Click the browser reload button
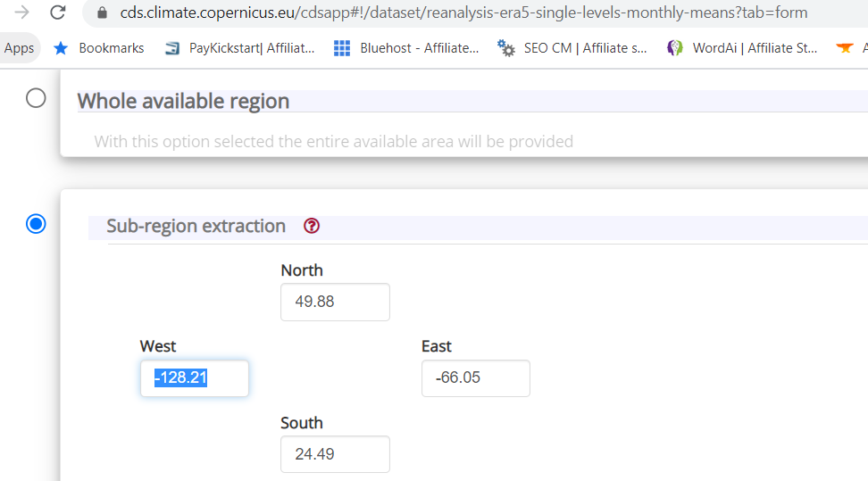Viewport: 868px width, 481px height. 58,13
